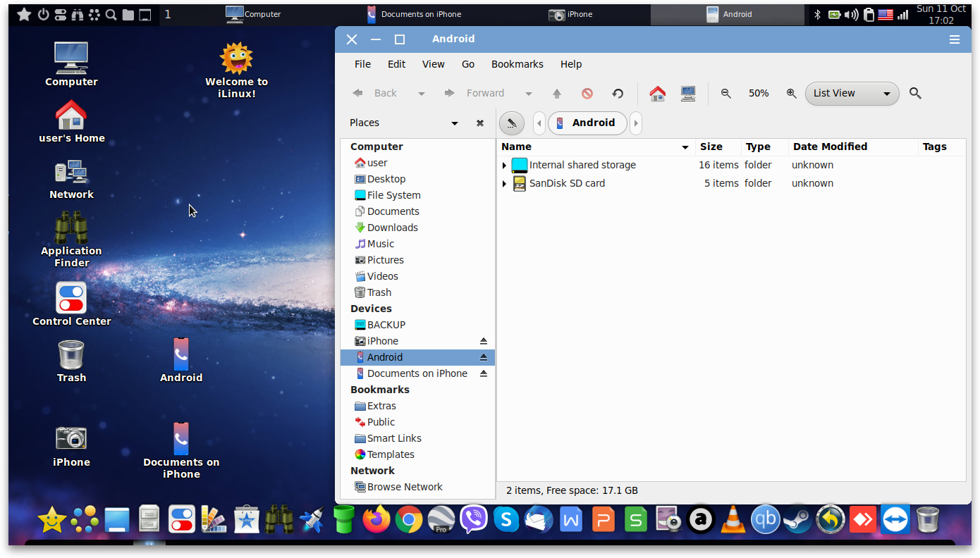The image size is (980, 558).
Task: Open the Edit menu
Action: [396, 64]
